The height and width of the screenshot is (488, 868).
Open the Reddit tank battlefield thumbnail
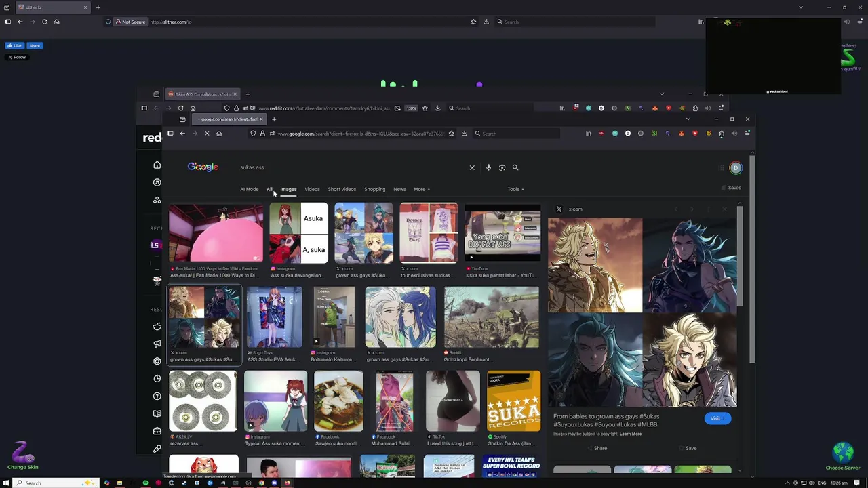(492, 317)
